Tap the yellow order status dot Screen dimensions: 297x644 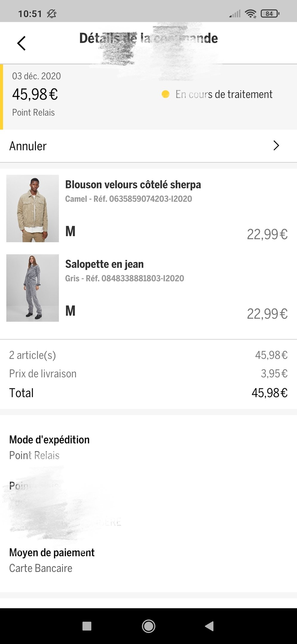[x=165, y=94]
